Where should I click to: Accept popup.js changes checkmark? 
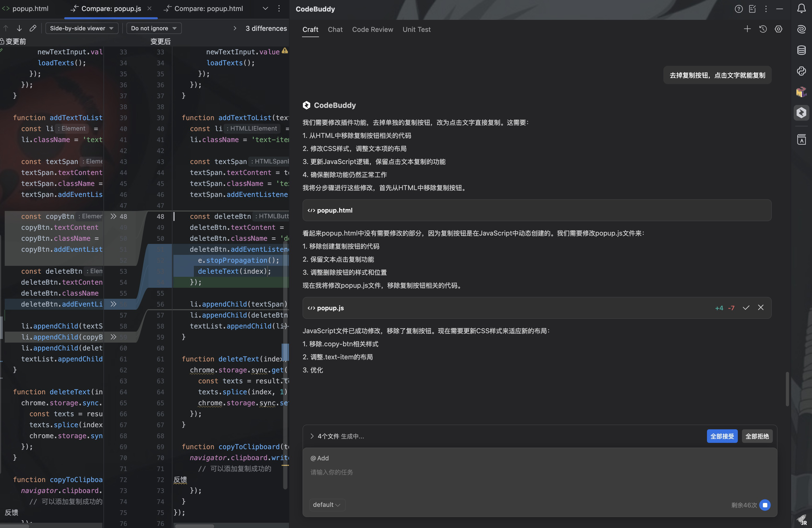[x=746, y=308]
